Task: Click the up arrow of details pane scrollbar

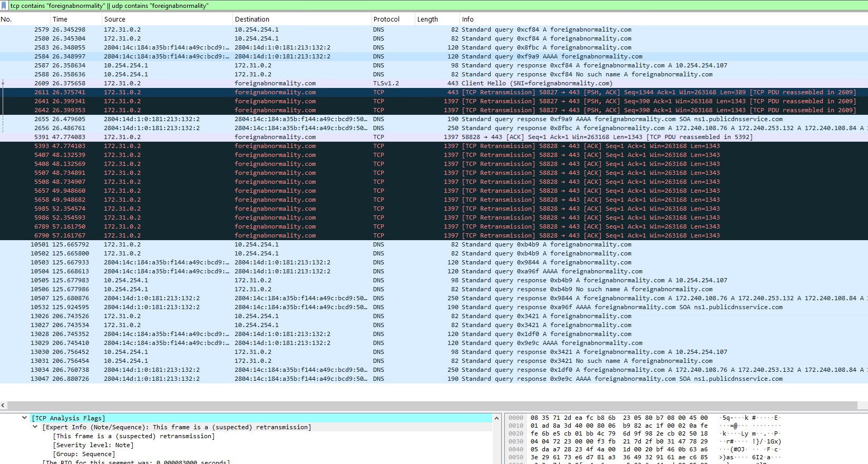Action: coord(496,418)
